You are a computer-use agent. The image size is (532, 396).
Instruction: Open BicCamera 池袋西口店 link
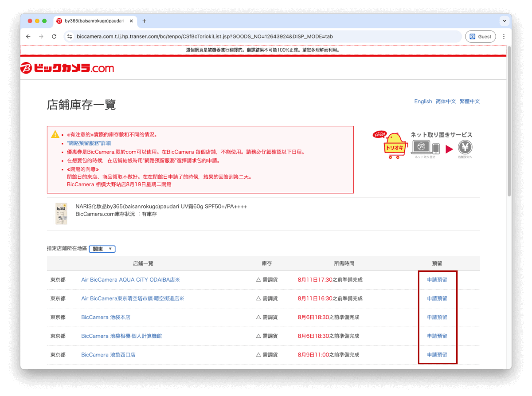coord(108,355)
